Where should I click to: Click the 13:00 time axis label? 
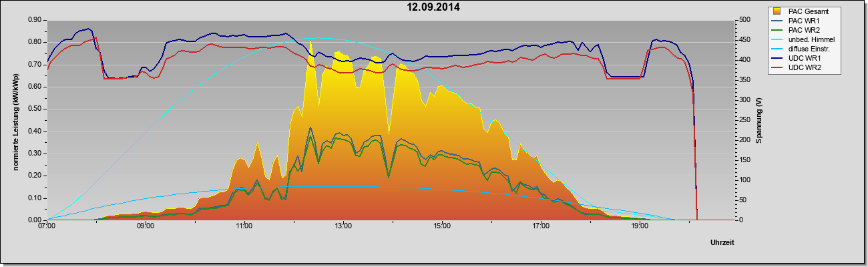(x=343, y=226)
